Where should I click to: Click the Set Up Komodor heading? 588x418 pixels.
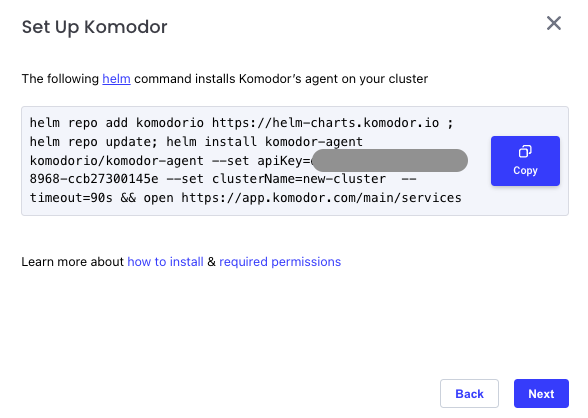[x=94, y=27]
